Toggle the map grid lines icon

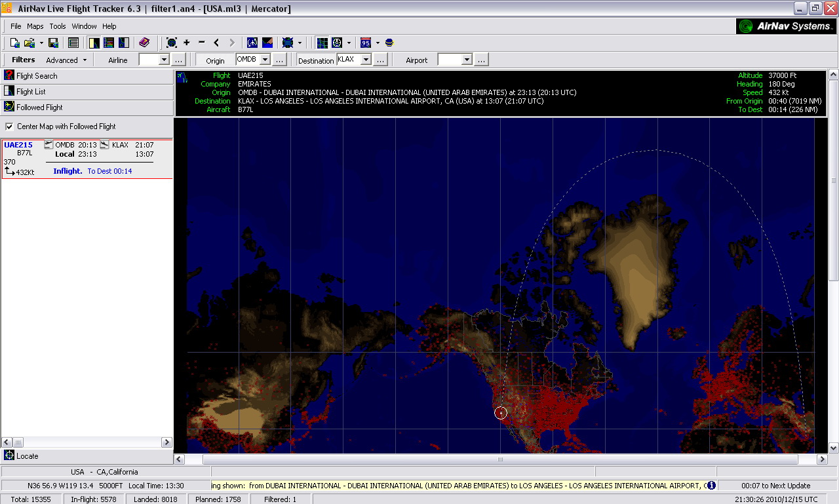click(x=322, y=43)
